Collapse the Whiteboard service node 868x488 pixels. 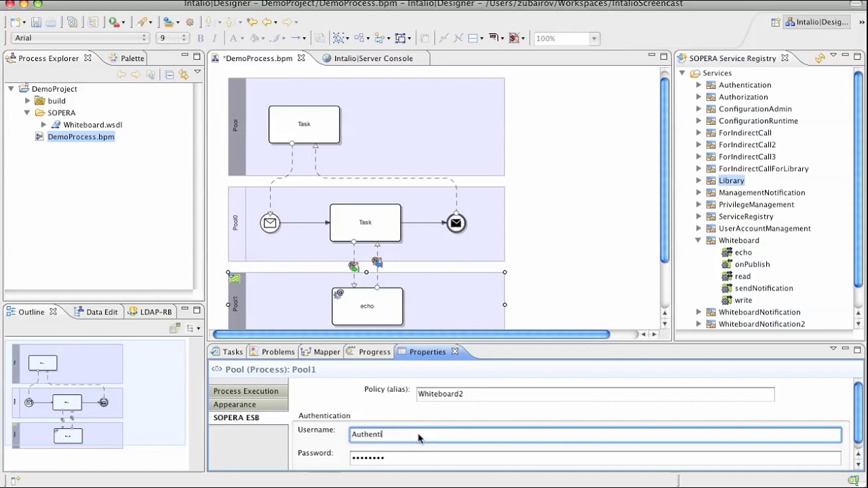[698, 241]
